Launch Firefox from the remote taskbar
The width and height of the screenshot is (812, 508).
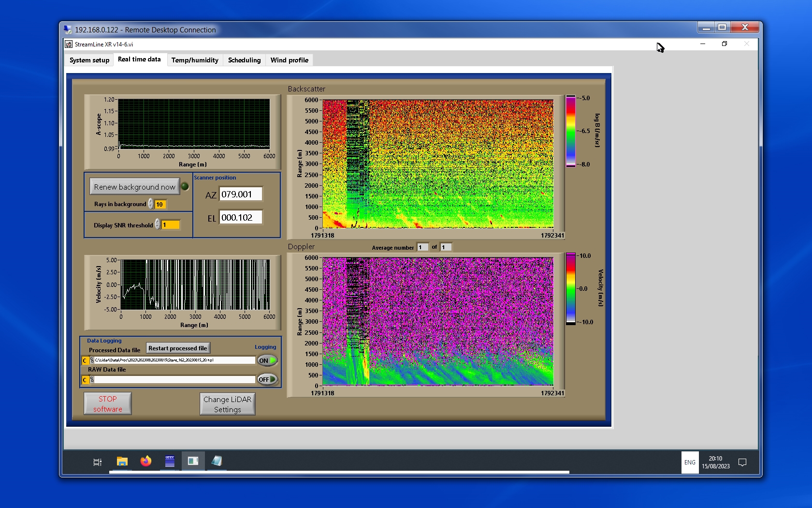pyautogui.click(x=145, y=462)
